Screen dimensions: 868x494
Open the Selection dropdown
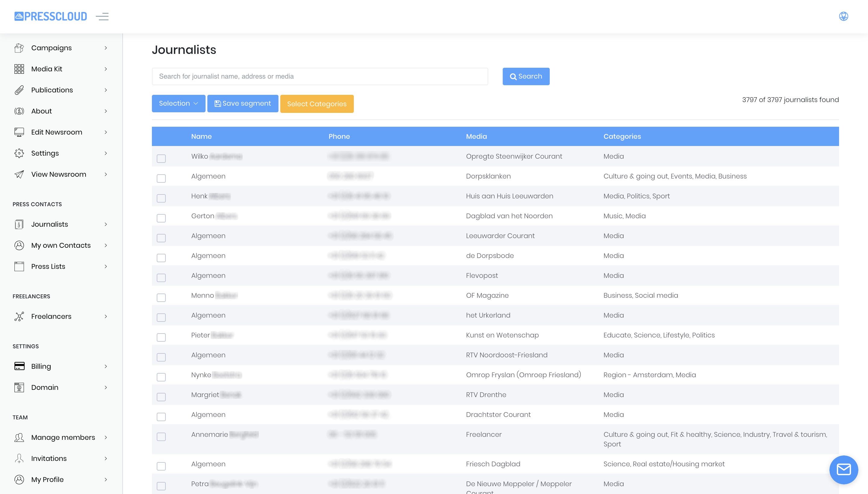point(178,104)
